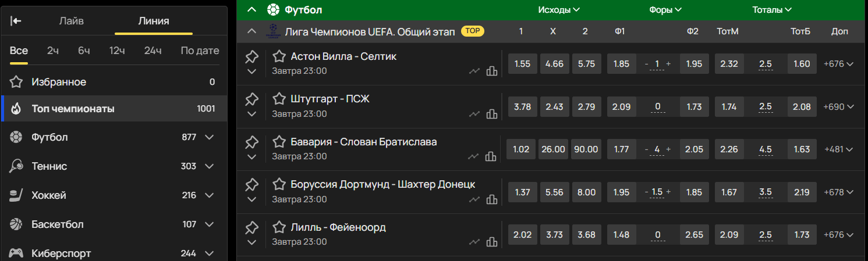Collapse the Лига Чемпионов UEFA league section
The height and width of the screenshot is (261, 868).
[251, 31]
